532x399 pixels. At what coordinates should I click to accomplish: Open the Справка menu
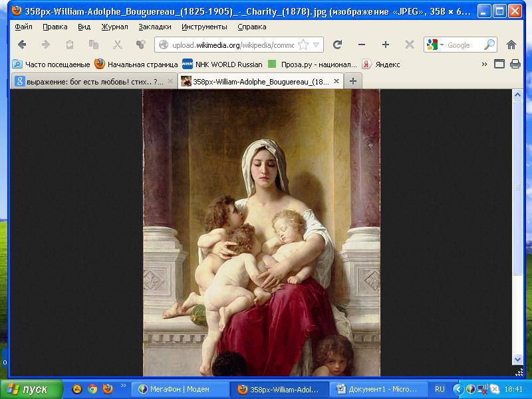(x=252, y=27)
